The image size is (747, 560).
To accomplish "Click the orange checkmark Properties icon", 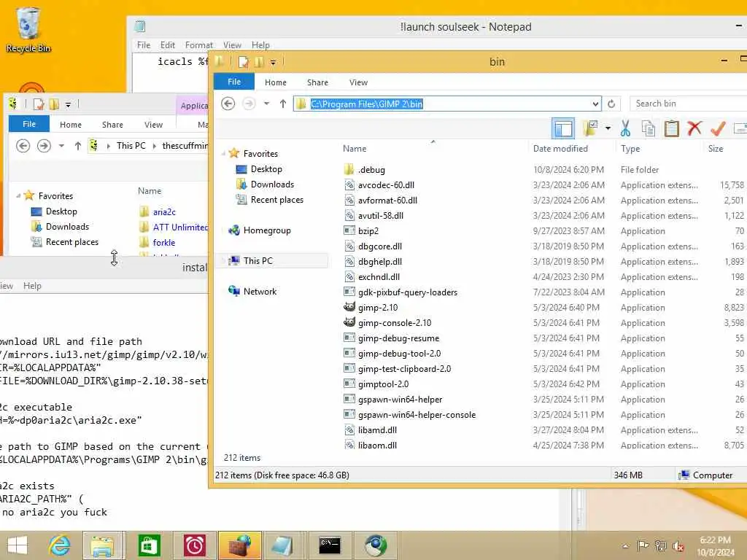I will coord(718,128).
